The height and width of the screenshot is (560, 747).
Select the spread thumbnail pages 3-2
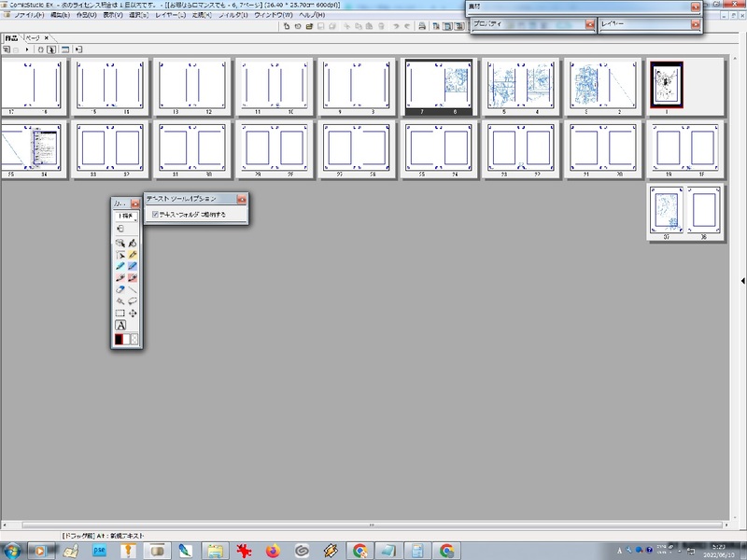click(x=603, y=87)
